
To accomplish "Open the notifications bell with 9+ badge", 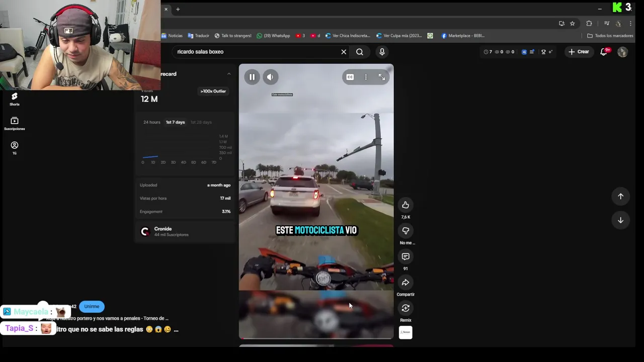I will (604, 52).
